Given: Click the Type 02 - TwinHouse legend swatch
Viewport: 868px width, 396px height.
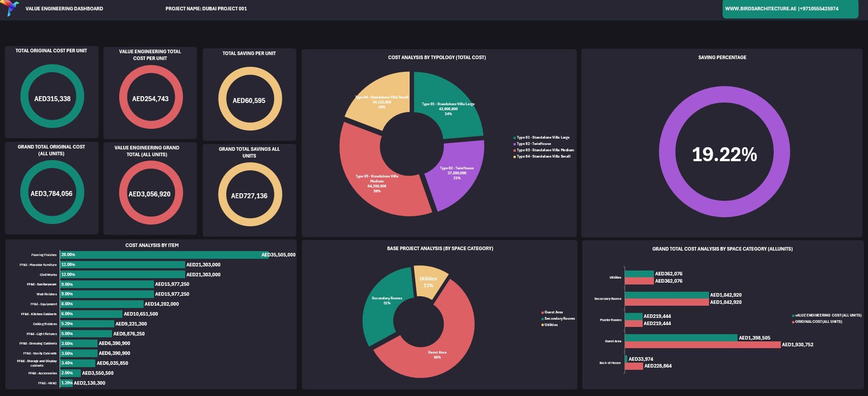Looking at the screenshot, I should pos(514,144).
